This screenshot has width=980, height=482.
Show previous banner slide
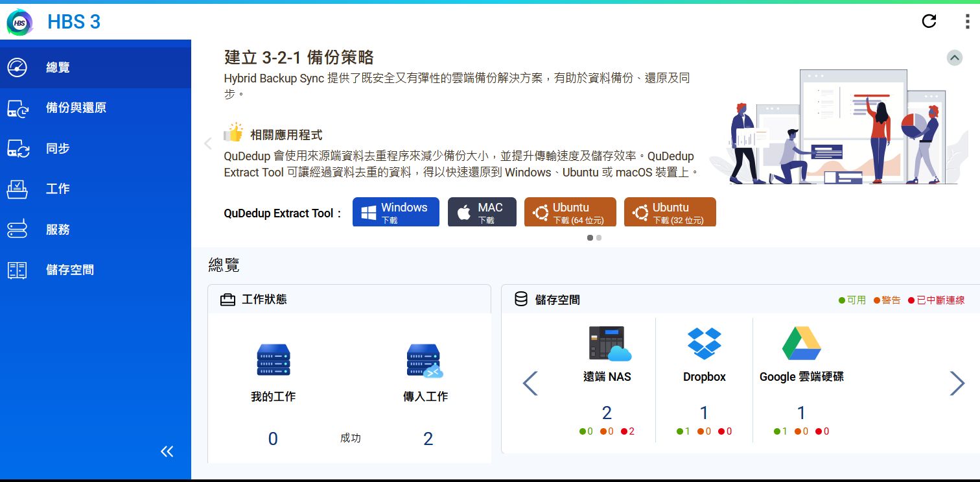208,143
